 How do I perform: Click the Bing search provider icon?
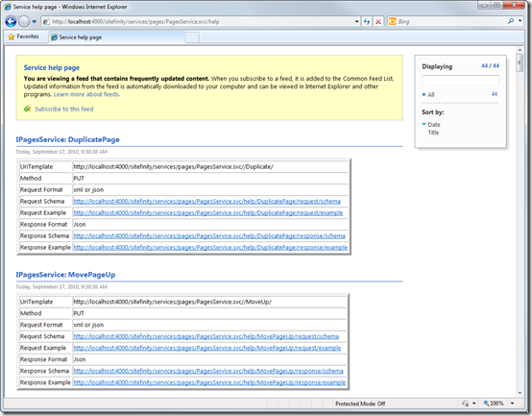click(x=393, y=22)
